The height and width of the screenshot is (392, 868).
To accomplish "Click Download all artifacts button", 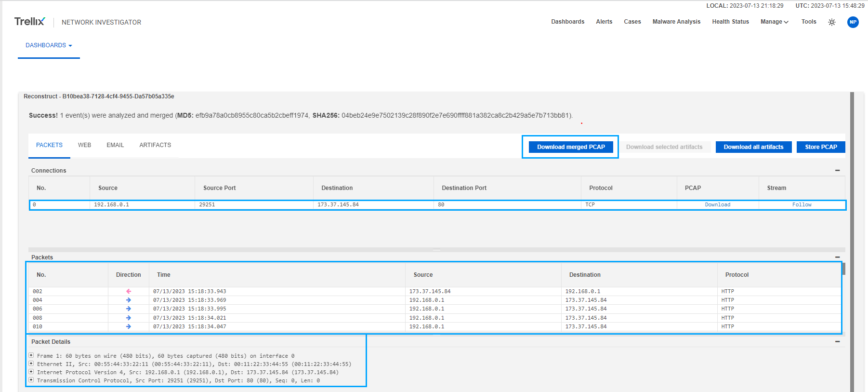I will [x=753, y=147].
